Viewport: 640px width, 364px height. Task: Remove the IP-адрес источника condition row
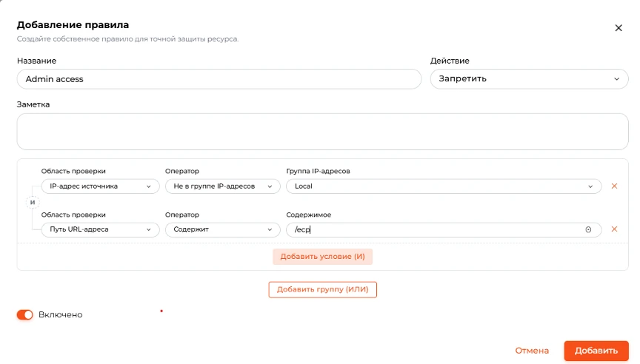coord(614,186)
